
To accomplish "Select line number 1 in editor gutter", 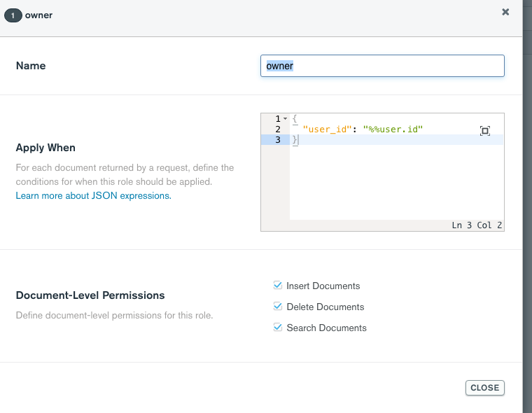I will [x=278, y=119].
